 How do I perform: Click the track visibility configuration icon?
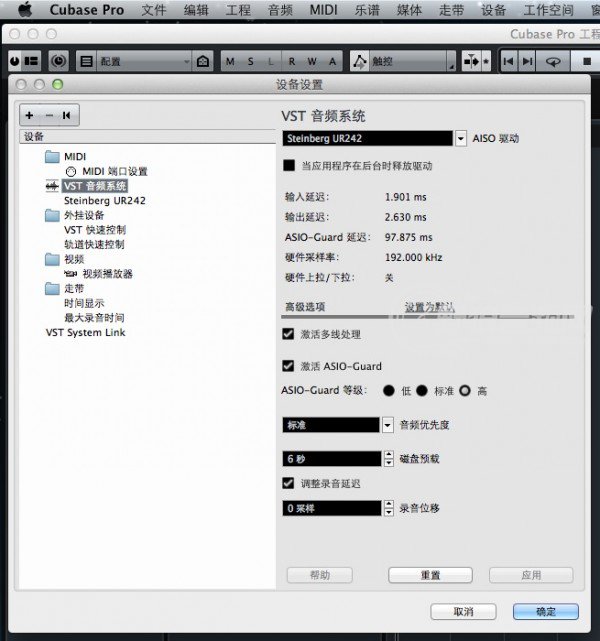(86, 61)
